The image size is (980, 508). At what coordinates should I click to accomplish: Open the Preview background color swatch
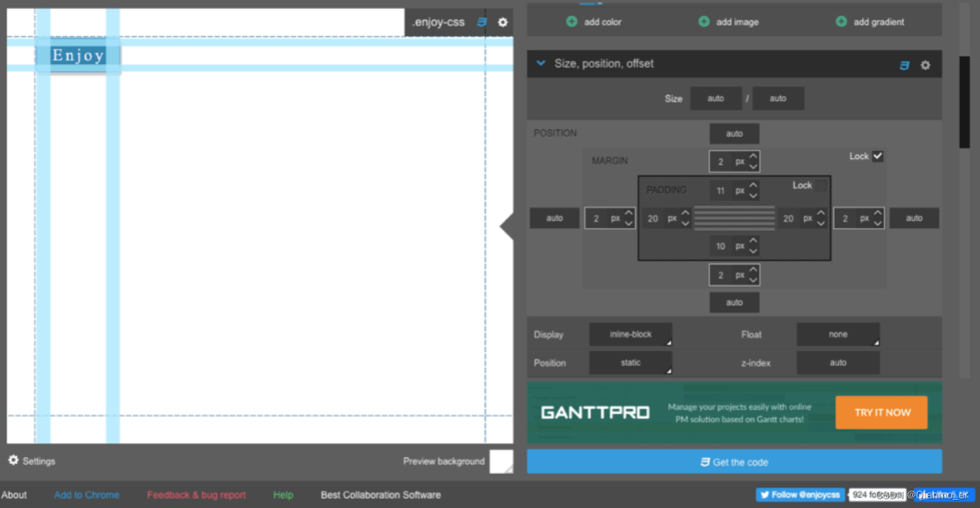(x=502, y=462)
